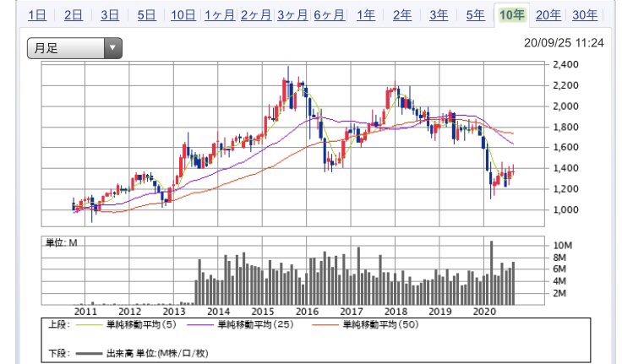The height and width of the screenshot is (364, 622).
Task: Click the 2M volume axis label
Action: coord(559,293)
